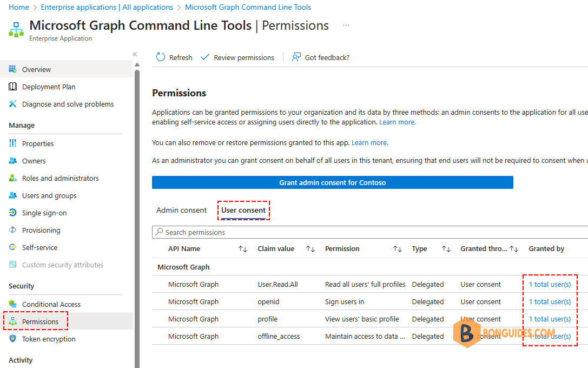Click Grant admin consent for Contoso
This screenshot has height=368, width=588.
(x=332, y=182)
